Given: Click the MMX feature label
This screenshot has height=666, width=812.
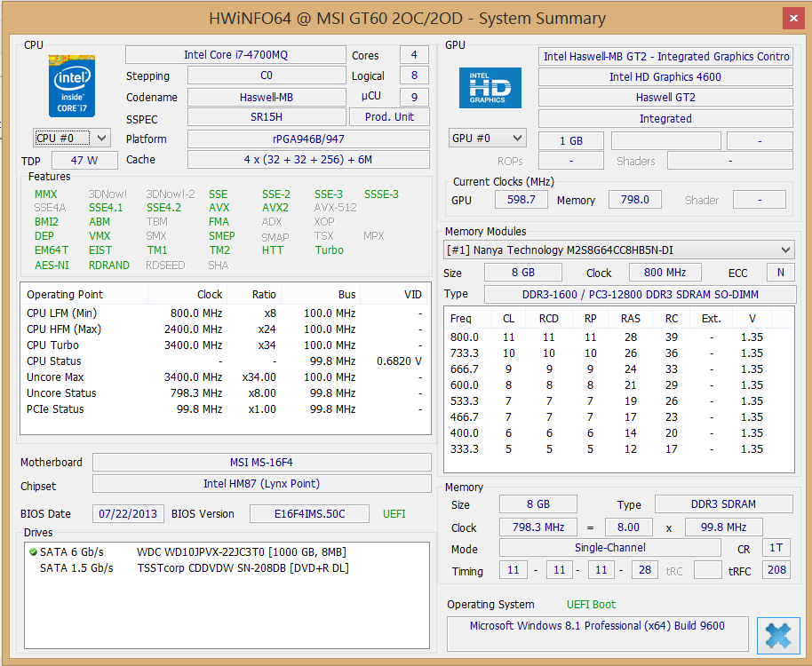Looking at the screenshot, I should pos(46,194).
